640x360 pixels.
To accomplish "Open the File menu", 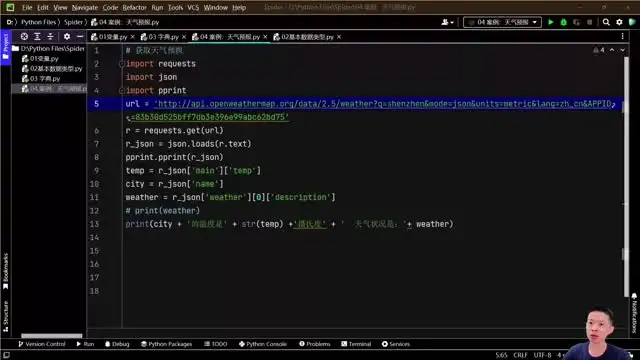I will pos(27,7).
